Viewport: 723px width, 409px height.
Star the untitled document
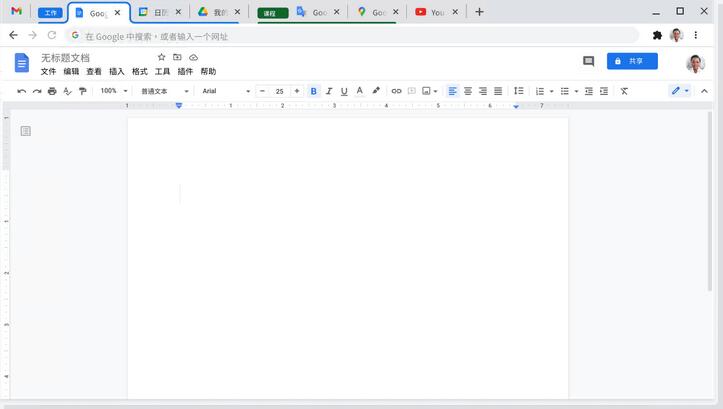[x=161, y=58]
